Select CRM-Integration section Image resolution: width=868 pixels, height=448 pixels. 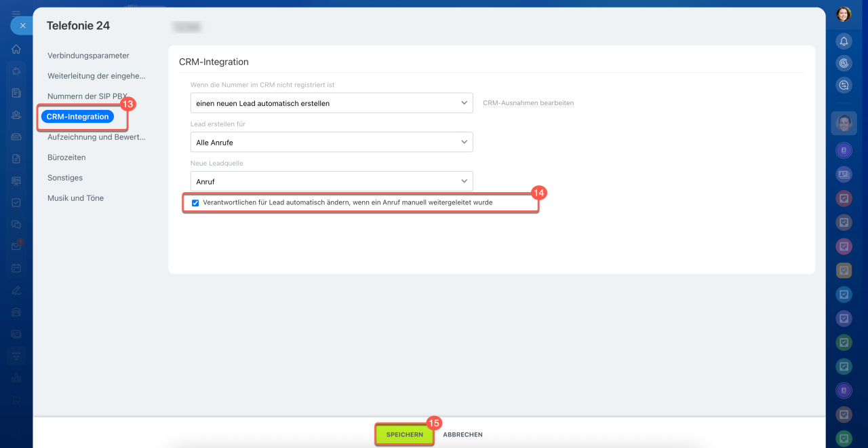[x=77, y=117]
